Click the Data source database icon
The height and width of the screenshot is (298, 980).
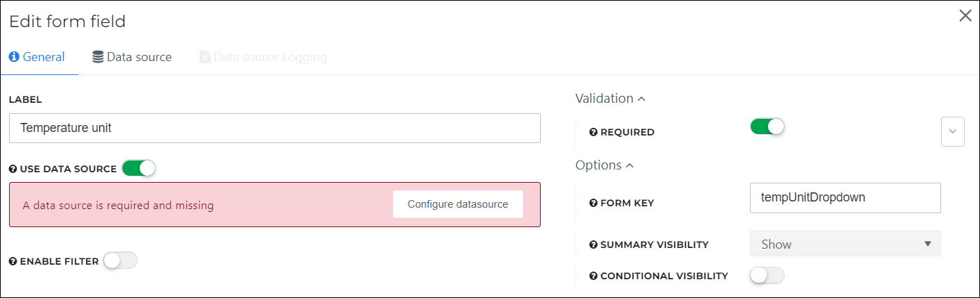[98, 57]
